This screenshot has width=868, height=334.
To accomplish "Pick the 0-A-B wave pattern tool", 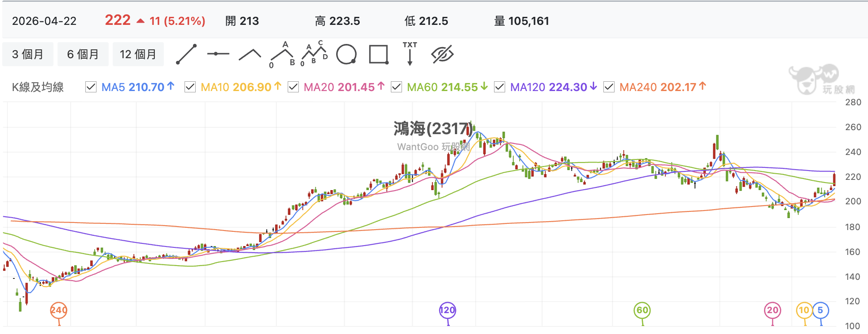I will [283, 54].
